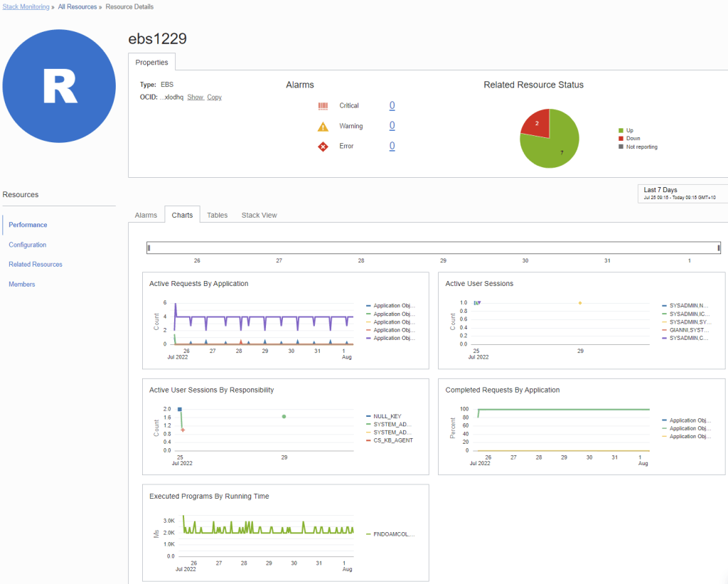The height and width of the screenshot is (584, 728).
Task: Open the Last 7 Days time range dropdown
Action: (x=682, y=194)
